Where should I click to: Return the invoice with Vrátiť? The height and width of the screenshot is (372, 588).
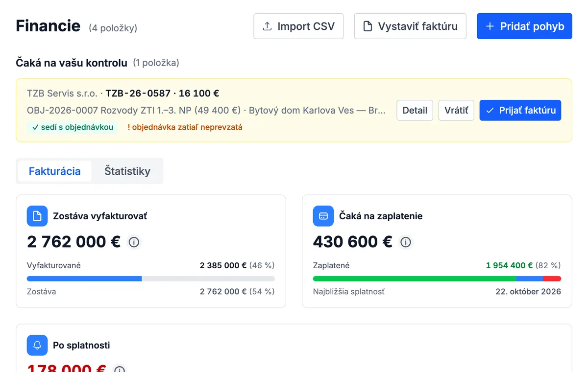[x=456, y=110]
